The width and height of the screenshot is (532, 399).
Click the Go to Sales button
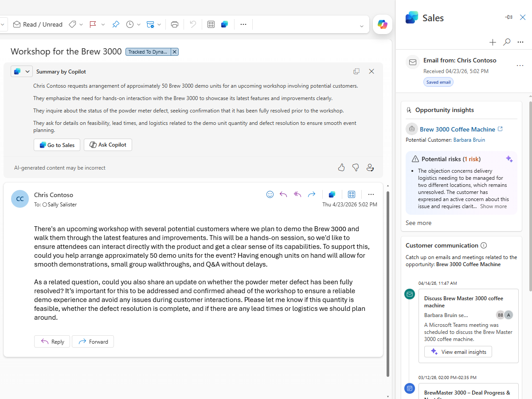tap(57, 145)
